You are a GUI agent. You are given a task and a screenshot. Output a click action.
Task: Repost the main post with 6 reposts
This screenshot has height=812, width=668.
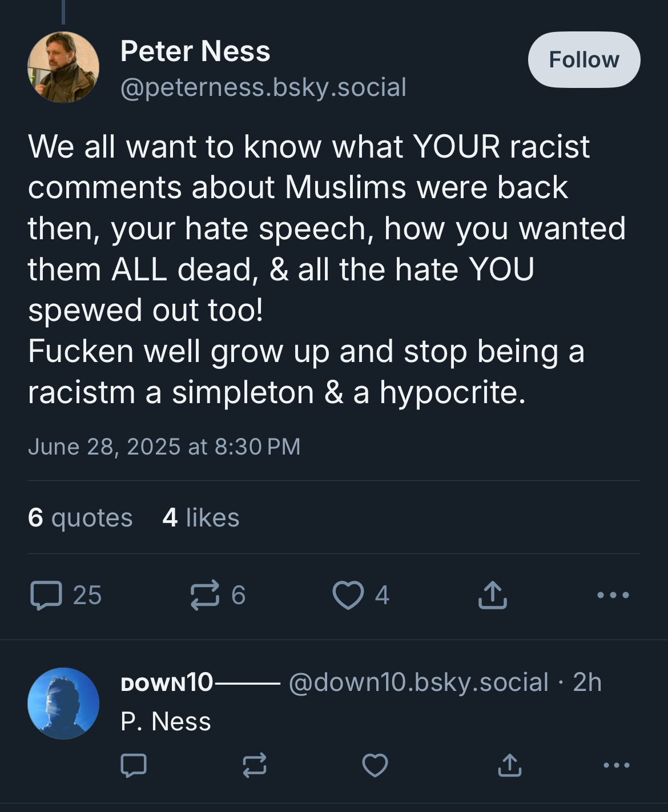[204, 595]
